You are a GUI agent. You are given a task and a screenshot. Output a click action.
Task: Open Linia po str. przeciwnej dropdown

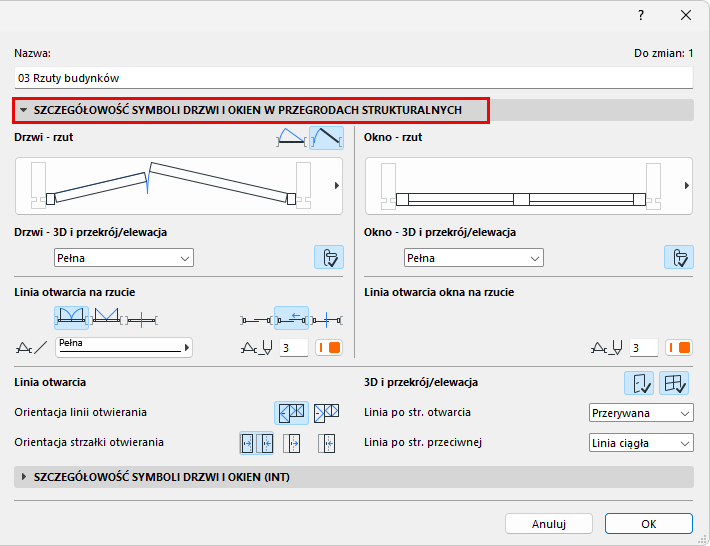641,443
